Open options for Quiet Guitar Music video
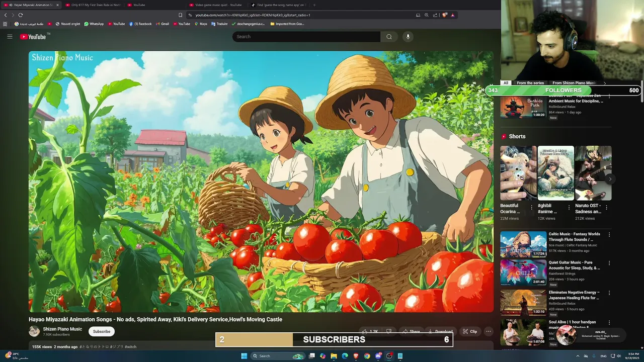 pos(609,263)
